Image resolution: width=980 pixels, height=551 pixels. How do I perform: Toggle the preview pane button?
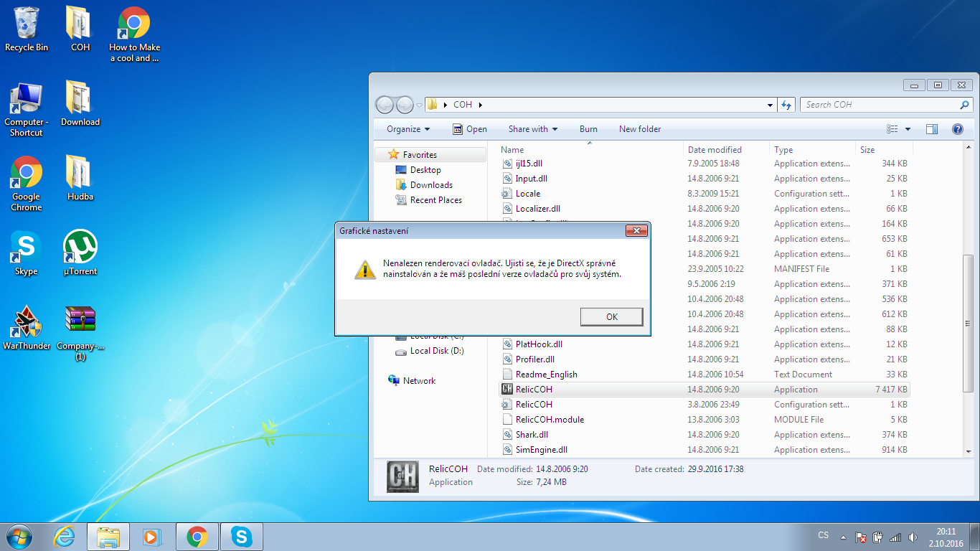pos(932,129)
